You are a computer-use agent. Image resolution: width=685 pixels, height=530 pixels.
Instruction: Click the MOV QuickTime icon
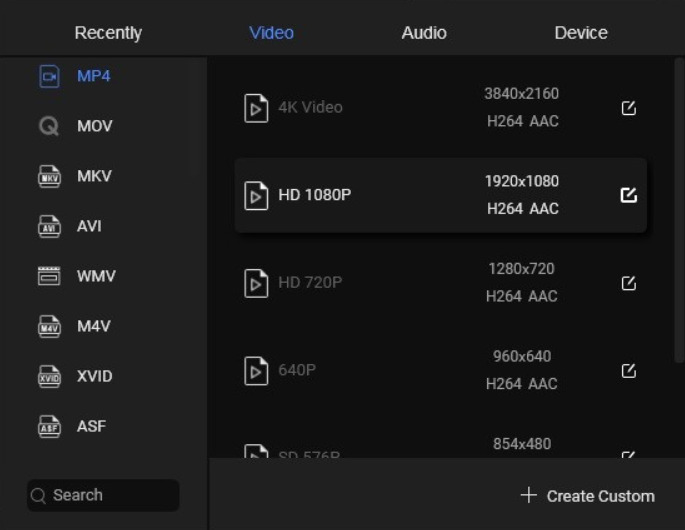pyautogui.click(x=49, y=126)
